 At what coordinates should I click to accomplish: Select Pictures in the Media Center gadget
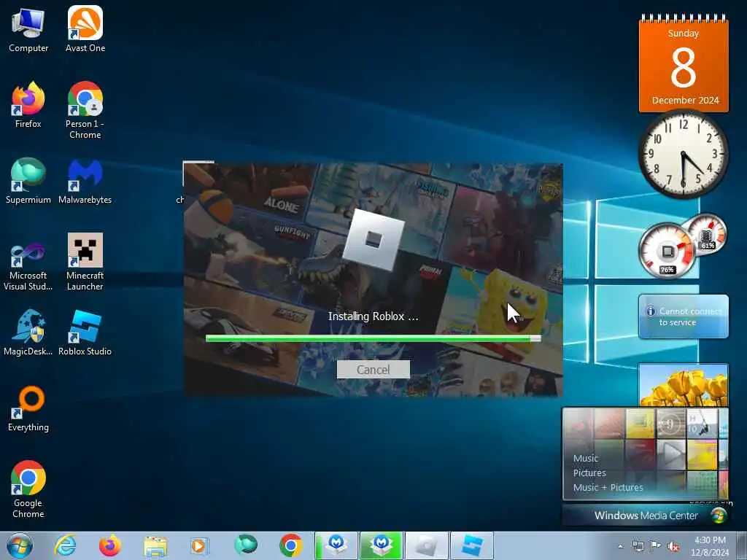[x=589, y=472]
